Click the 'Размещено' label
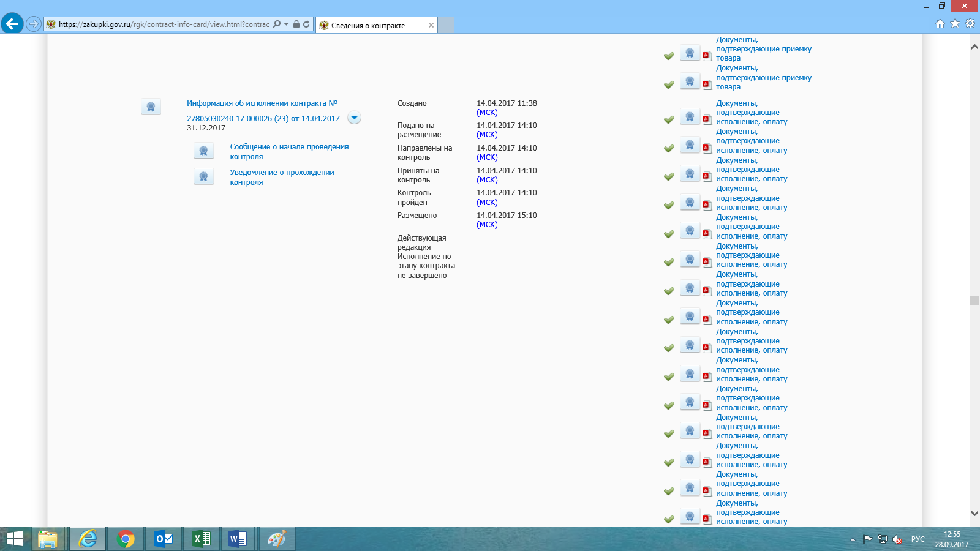Image resolution: width=980 pixels, height=551 pixels. pyautogui.click(x=417, y=216)
